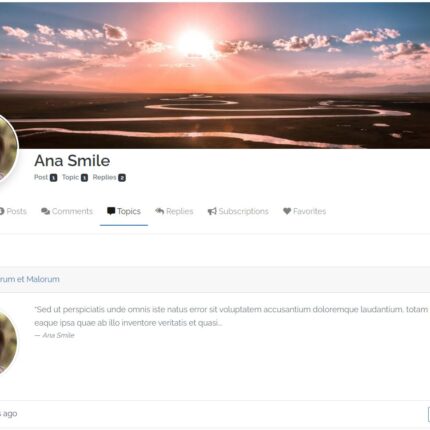Select the Subscriptions tab label
The image size is (430, 430).
tap(243, 211)
